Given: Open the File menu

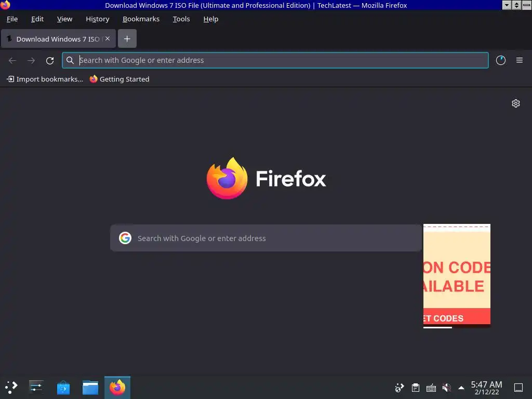Looking at the screenshot, I should 12,19.
